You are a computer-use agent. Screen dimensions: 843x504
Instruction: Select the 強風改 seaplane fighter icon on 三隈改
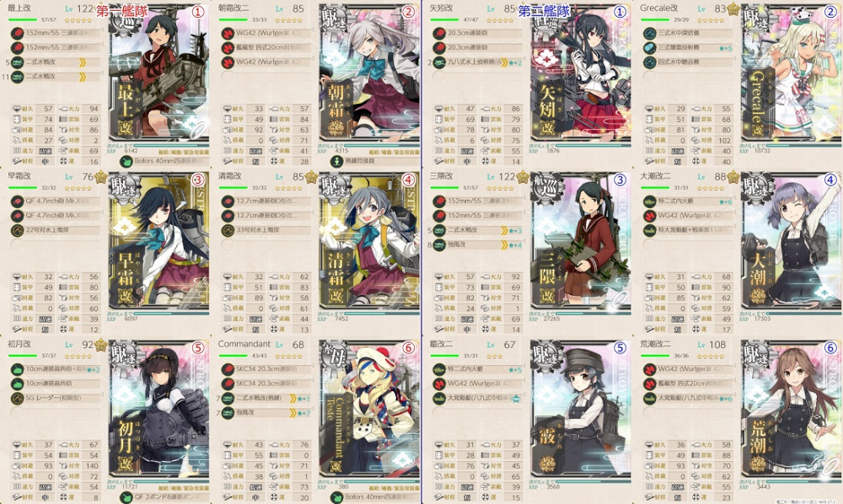(439, 244)
